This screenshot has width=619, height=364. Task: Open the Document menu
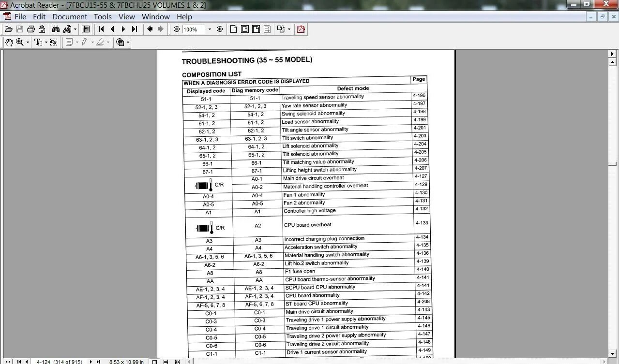70,16
